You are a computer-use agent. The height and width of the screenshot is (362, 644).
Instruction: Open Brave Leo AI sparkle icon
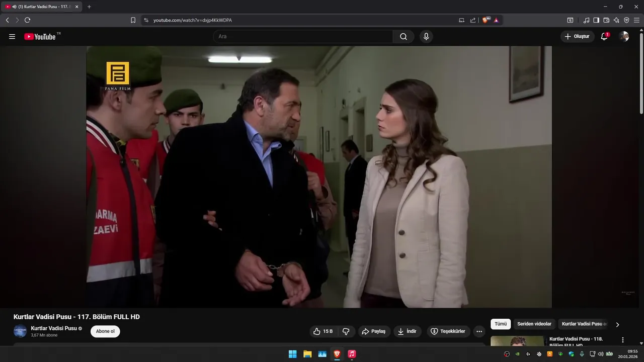(x=616, y=20)
